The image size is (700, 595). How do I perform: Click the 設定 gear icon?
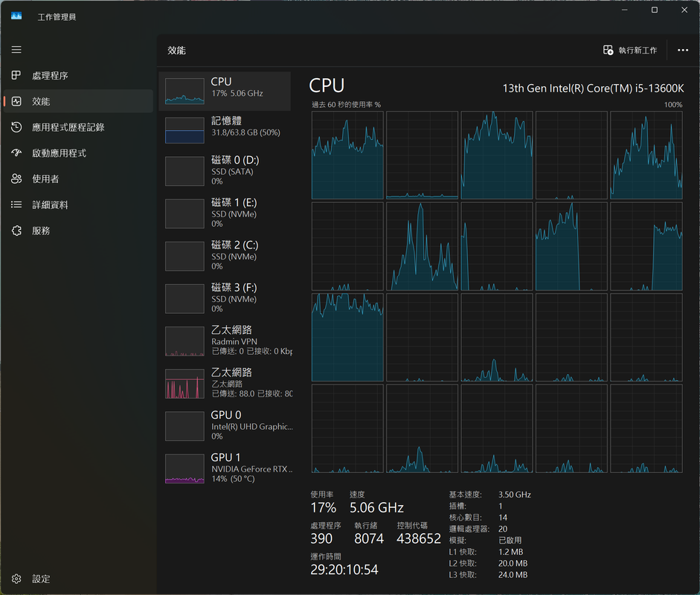[x=16, y=579]
